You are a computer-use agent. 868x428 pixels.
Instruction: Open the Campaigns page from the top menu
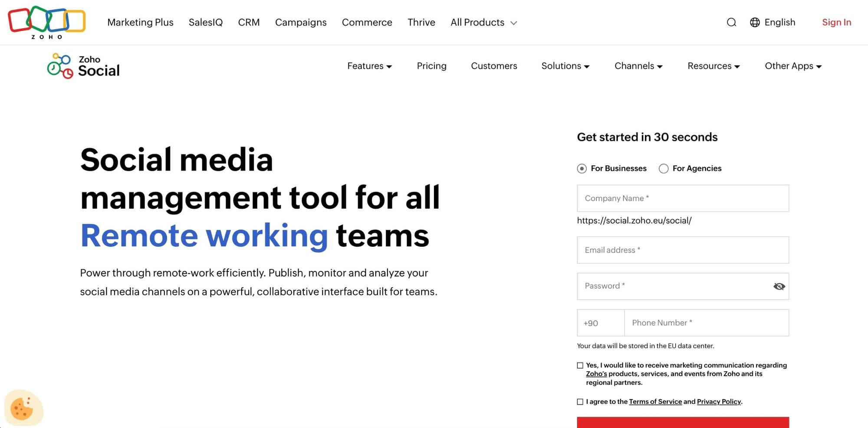pyautogui.click(x=301, y=22)
